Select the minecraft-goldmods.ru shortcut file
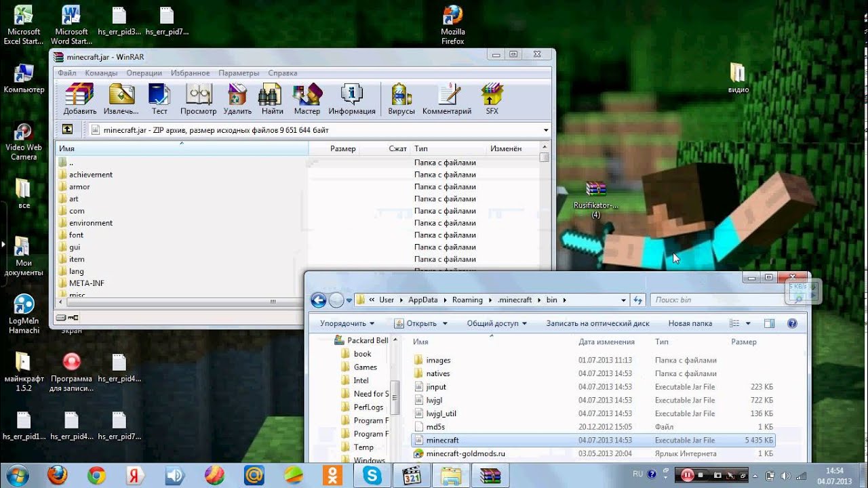This screenshot has height=488, width=868. [465, 453]
